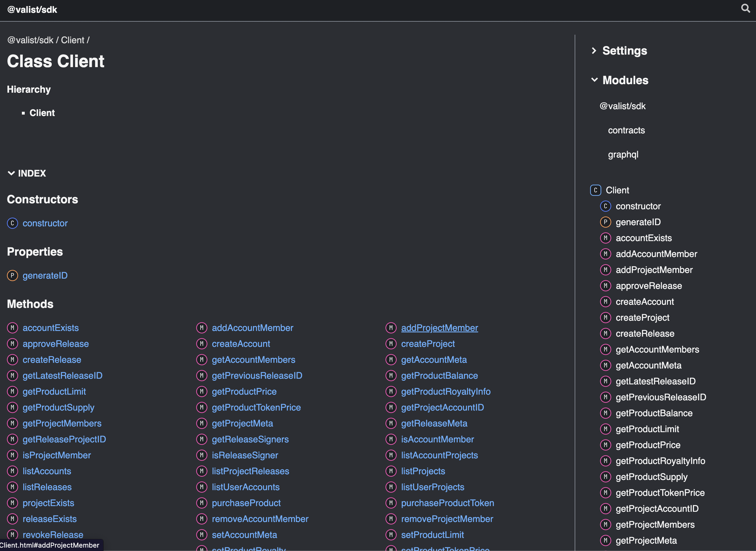Viewport: 756px width, 551px height.
Task: Click M icon beside getProductTokenPrice in index
Action: click(x=202, y=408)
